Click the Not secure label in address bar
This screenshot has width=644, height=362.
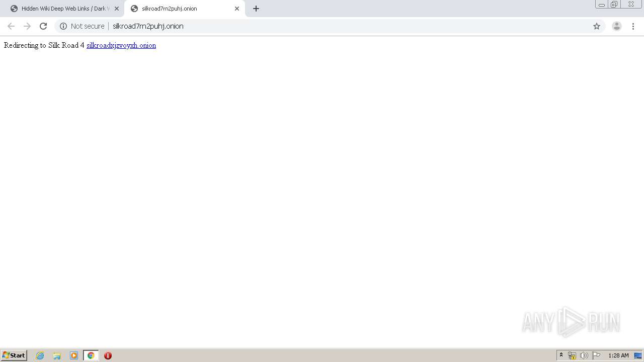tap(88, 26)
